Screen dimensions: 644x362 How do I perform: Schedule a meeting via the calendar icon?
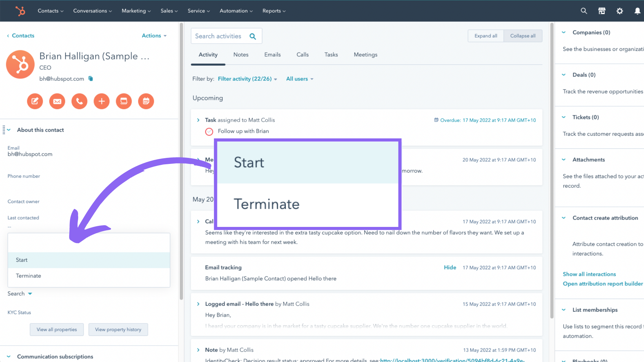[146, 101]
